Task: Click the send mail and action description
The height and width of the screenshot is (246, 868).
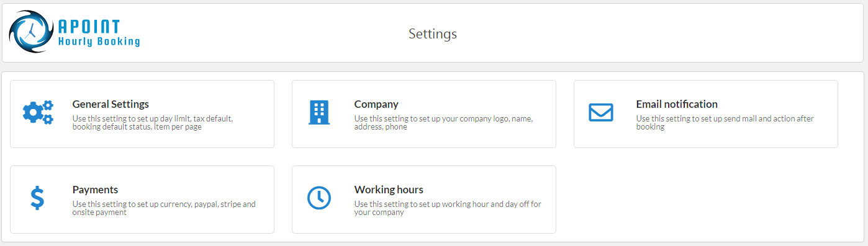Action: tap(725, 123)
